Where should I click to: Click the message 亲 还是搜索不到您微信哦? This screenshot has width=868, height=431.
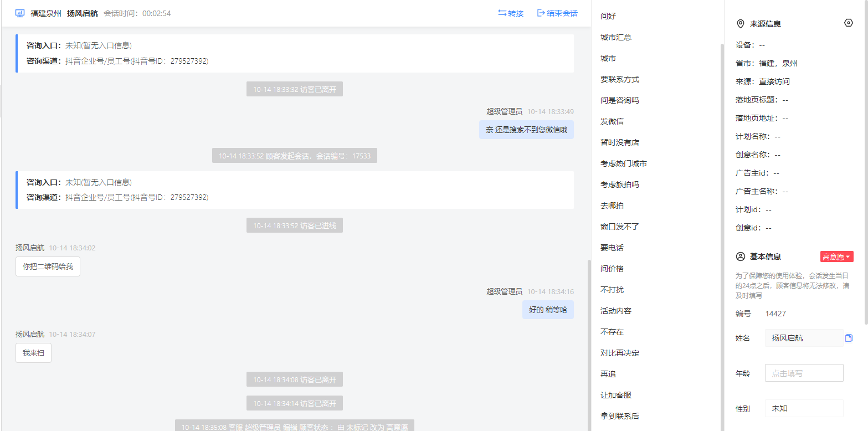pos(526,130)
